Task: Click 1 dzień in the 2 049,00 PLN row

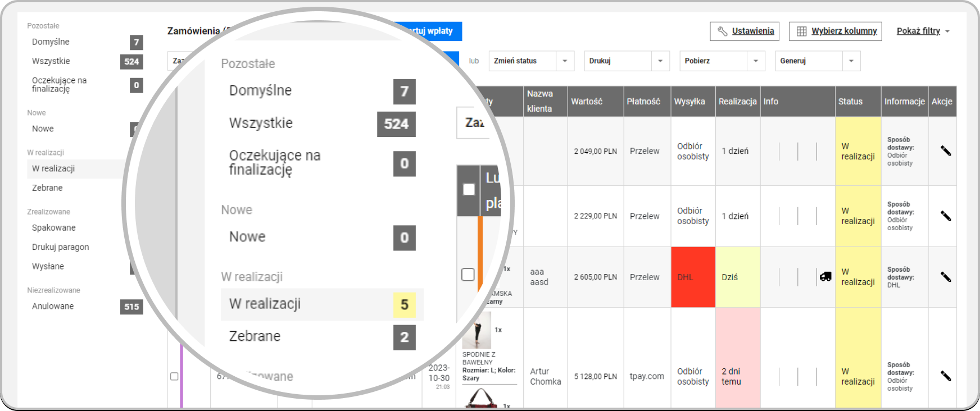Action: [x=735, y=151]
